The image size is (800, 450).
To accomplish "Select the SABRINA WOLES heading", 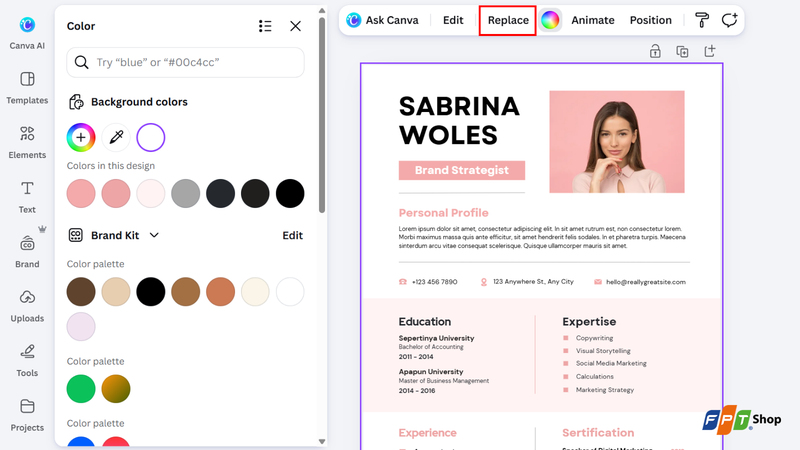I will pos(459,121).
